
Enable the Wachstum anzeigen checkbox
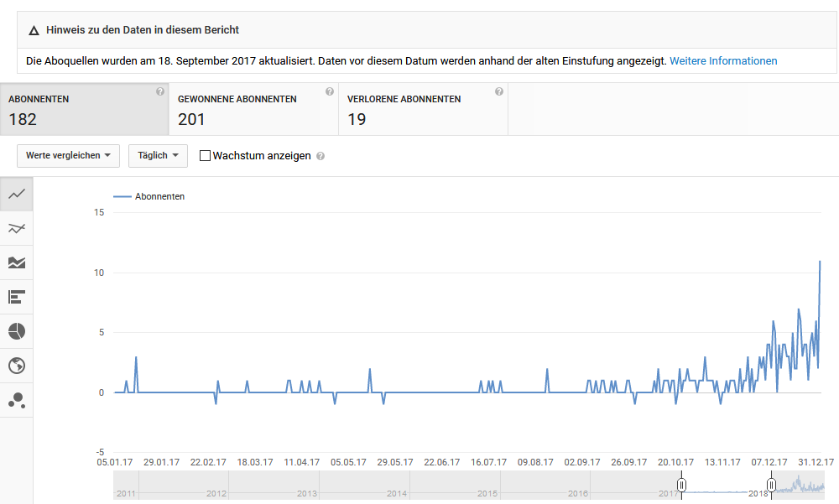coord(205,155)
